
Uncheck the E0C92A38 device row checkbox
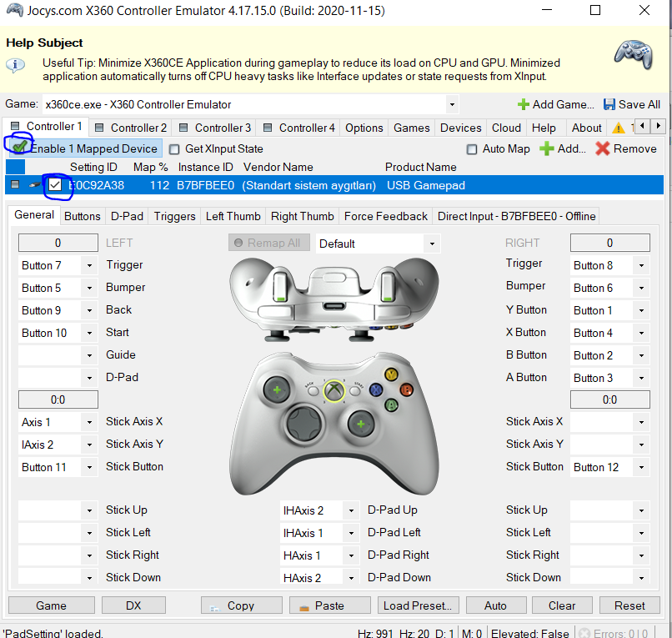pyautogui.click(x=55, y=185)
